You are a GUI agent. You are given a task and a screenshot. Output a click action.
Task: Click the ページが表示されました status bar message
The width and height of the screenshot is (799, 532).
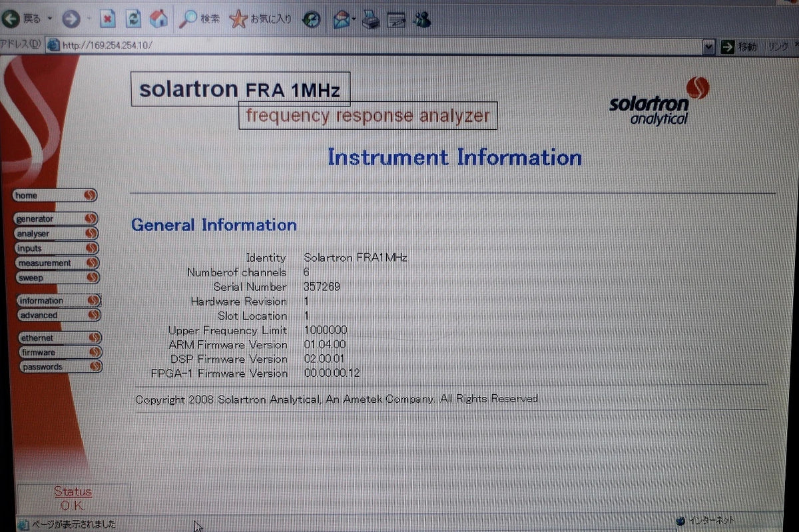tap(67, 524)
